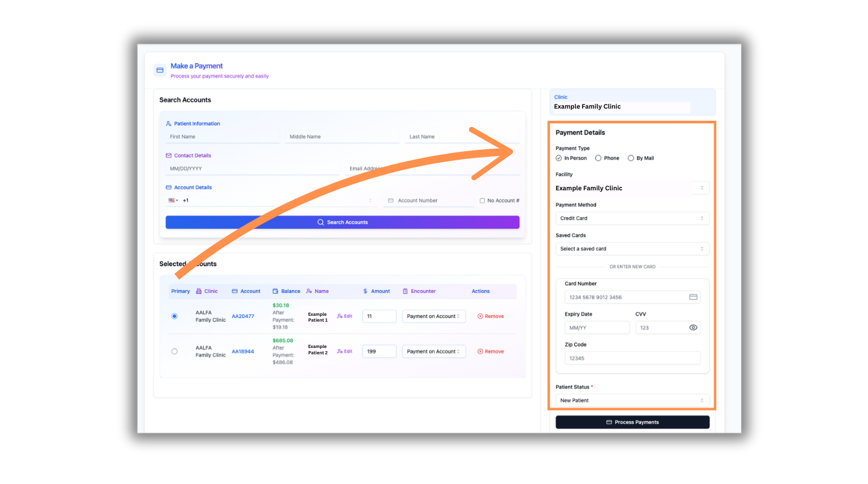868x484 pixels.
Task: Click the amount field containing 11
Action: [x=379, y=316]
